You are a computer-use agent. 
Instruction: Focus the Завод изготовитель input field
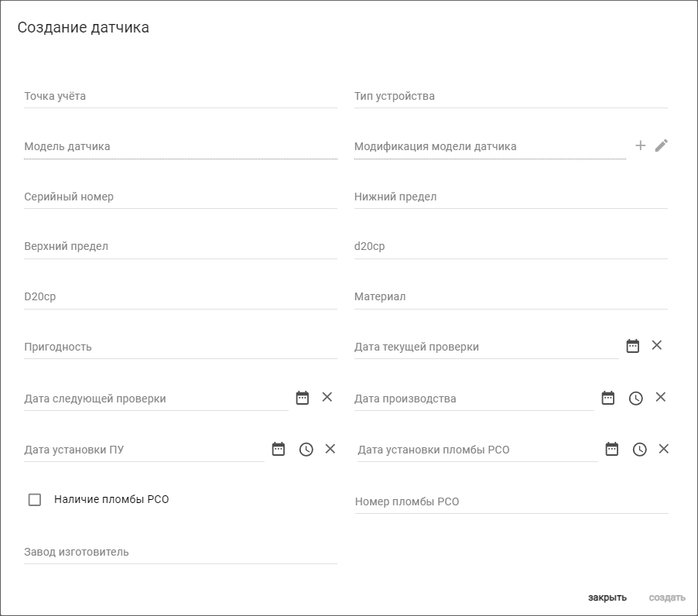[x=180, y=552]
